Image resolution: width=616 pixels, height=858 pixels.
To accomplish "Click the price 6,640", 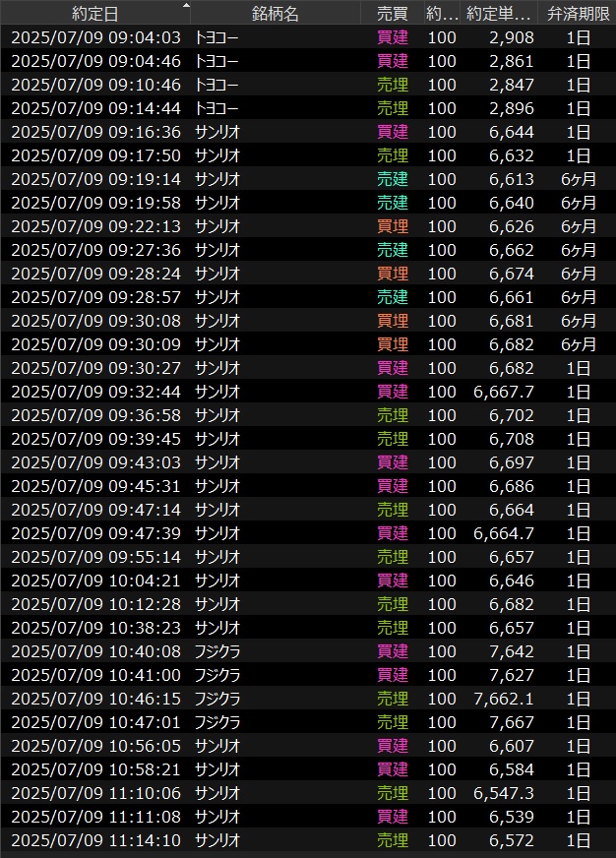I will [512, 203].
